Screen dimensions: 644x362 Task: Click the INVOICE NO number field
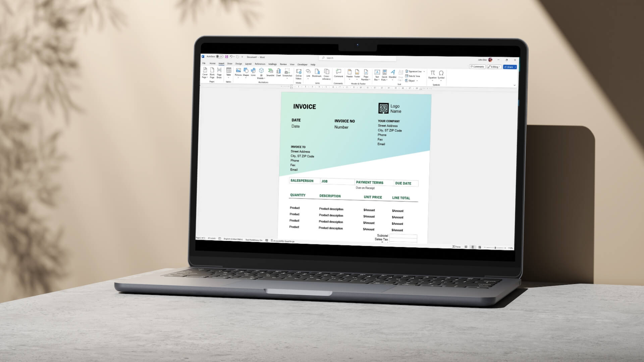[340, 127]
